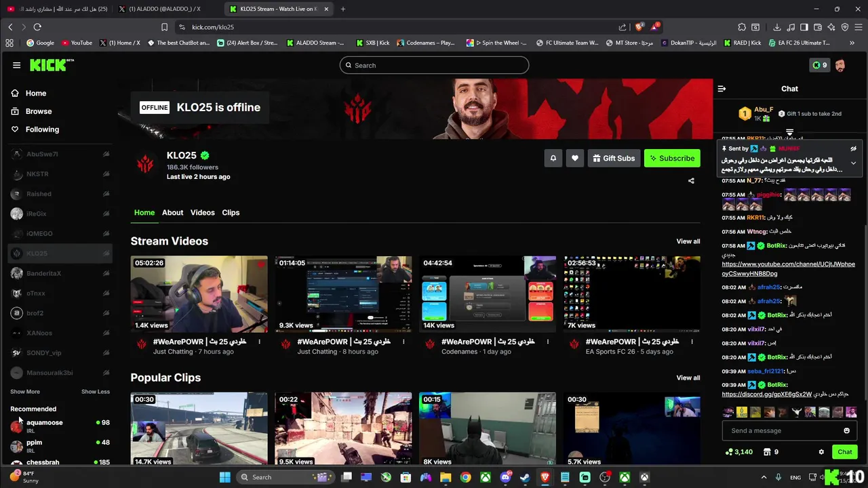868x488 pixels.
Task: Reload the browser page
Action: [x=37, y=27]
